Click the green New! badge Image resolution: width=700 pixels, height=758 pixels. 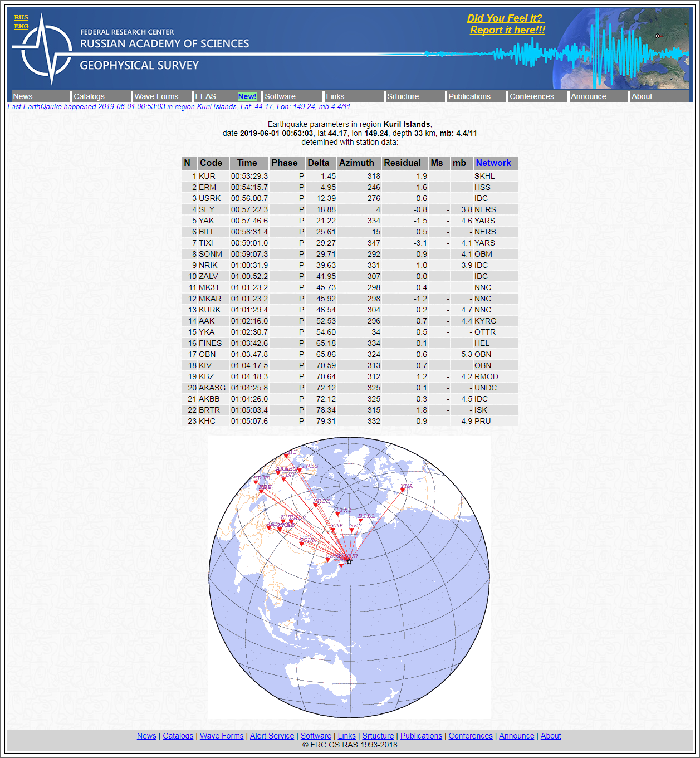tap(247, 96)
